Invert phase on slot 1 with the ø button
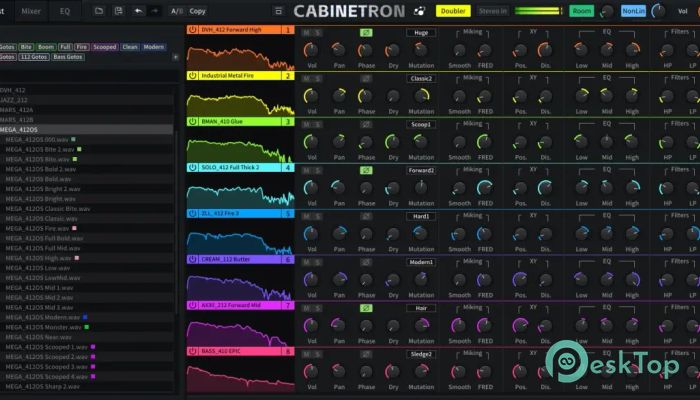 (x=366, y=32)
